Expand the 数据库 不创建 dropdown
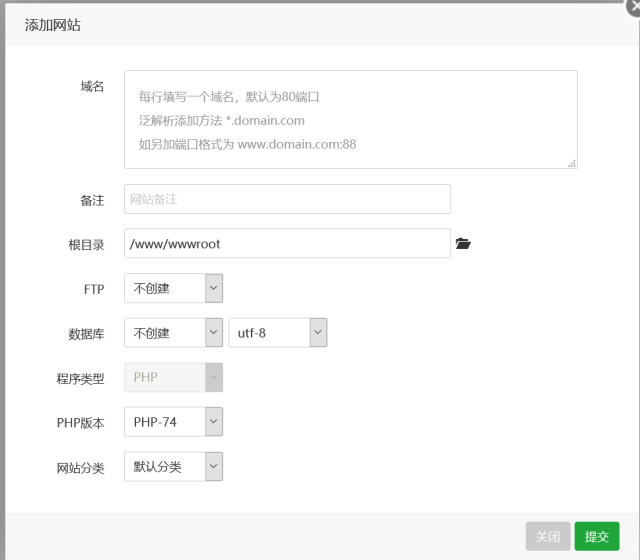 [x=173, y=333]
